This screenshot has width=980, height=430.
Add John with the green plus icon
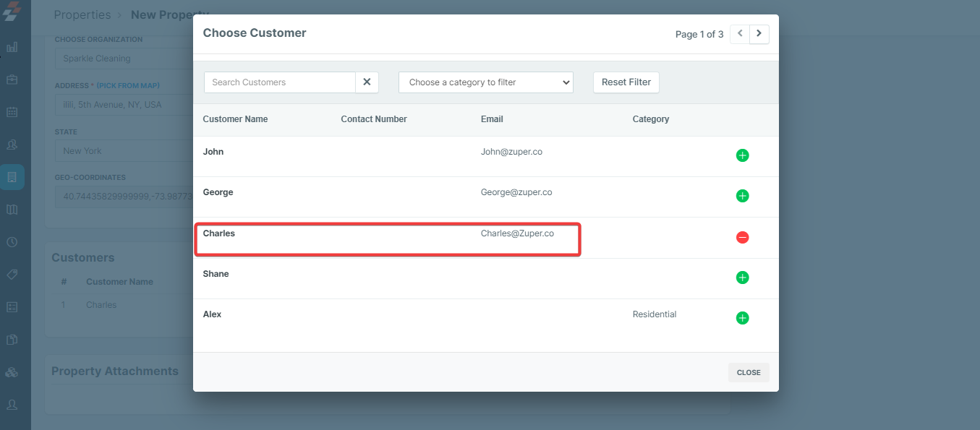click(742, 155)
